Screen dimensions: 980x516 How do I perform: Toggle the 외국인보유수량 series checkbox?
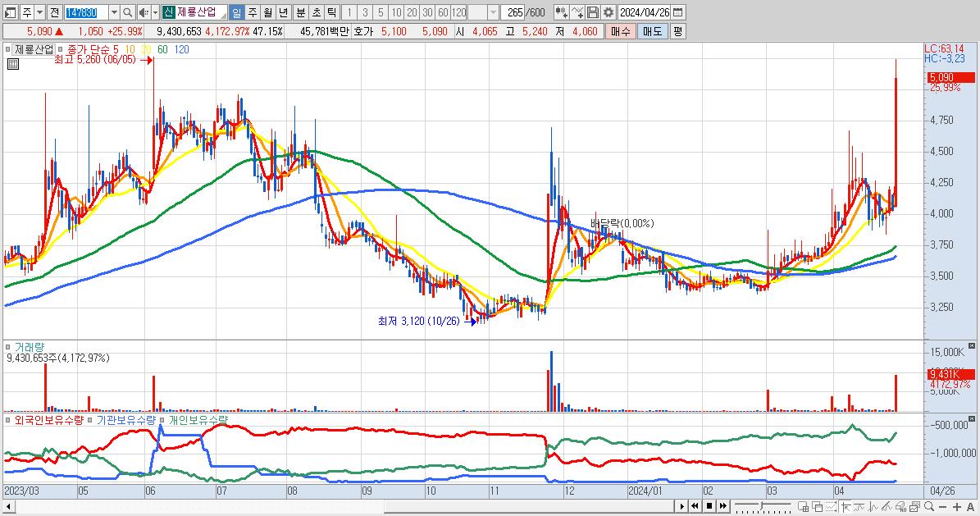[x=7, y=420]
